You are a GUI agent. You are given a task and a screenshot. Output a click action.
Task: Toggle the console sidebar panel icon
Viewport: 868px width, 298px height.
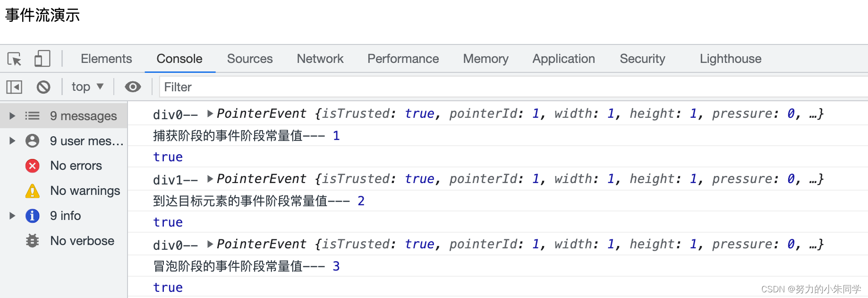(14, 87)
